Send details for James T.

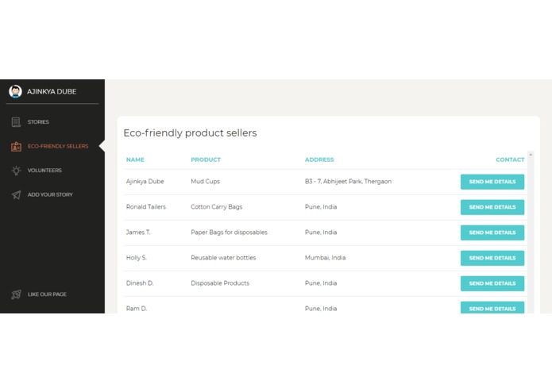click(x=492, y=233)
